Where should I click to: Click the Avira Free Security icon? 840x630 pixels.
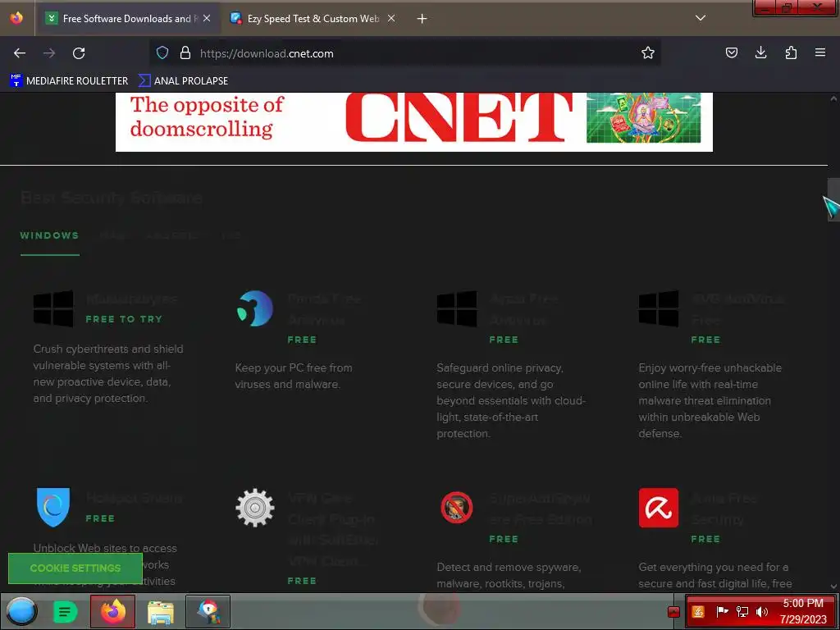659,507
